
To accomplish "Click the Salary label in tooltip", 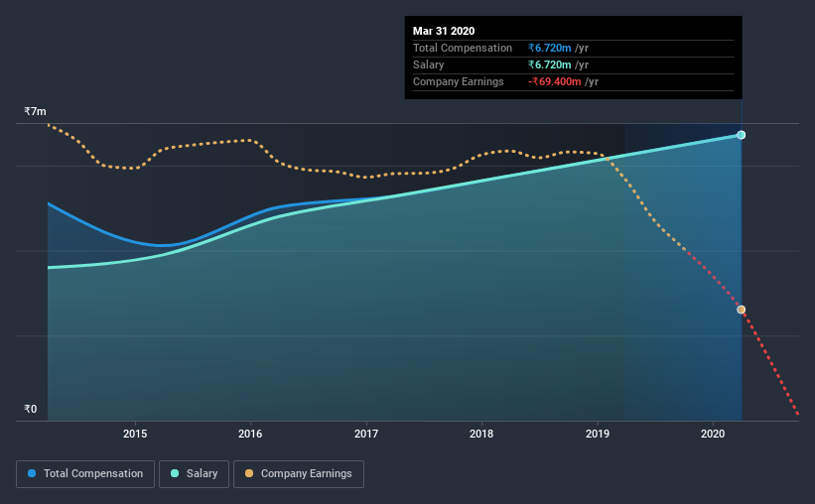I will tap(428, 64).
